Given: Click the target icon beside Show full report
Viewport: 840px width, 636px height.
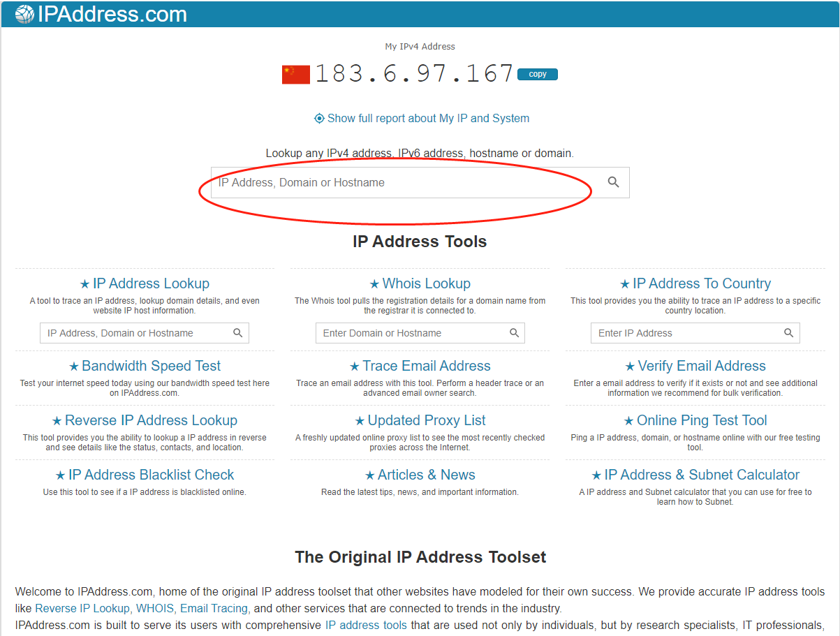Looking at the screenshot, I should (319, 119).
